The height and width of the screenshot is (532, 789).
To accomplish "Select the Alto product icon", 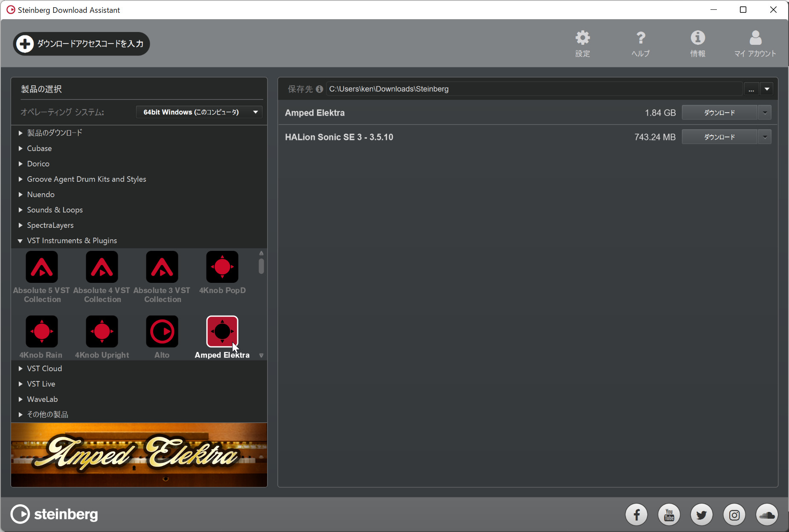I will click(x=162, y=331).
